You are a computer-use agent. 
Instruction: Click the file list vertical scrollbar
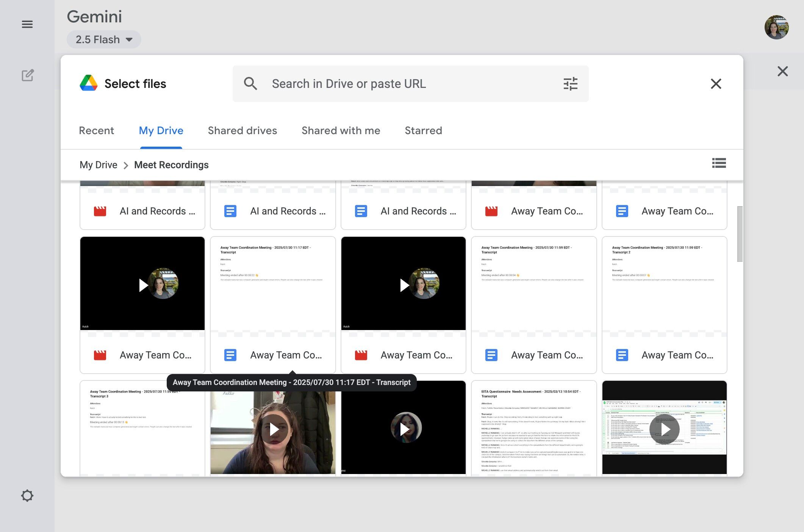click(x=739, y=234)
